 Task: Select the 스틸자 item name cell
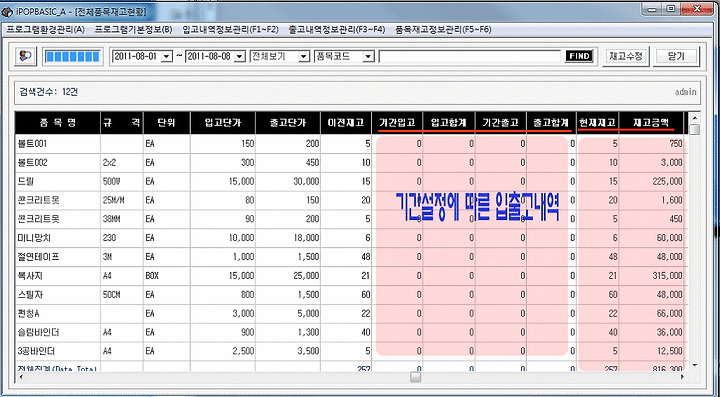click(57, 295)
